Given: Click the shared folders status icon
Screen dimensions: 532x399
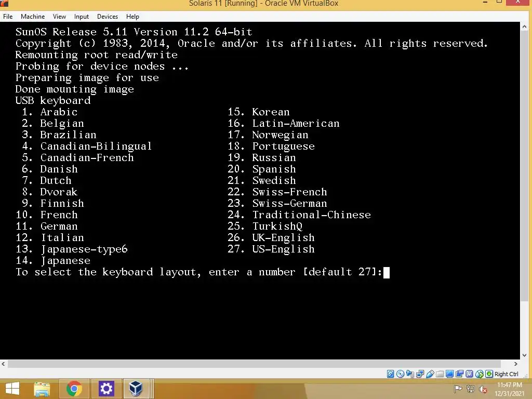Looking at the screenshot, I should (440, 374).
